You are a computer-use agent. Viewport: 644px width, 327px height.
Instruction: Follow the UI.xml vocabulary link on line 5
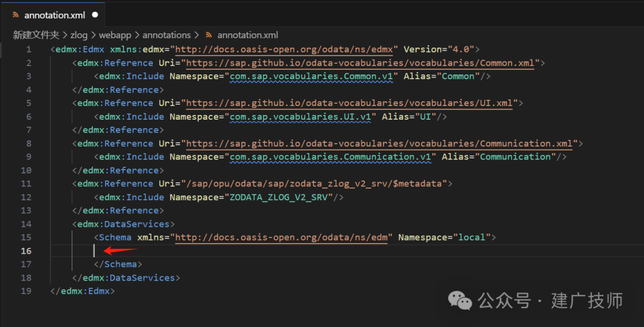[349, 103]
